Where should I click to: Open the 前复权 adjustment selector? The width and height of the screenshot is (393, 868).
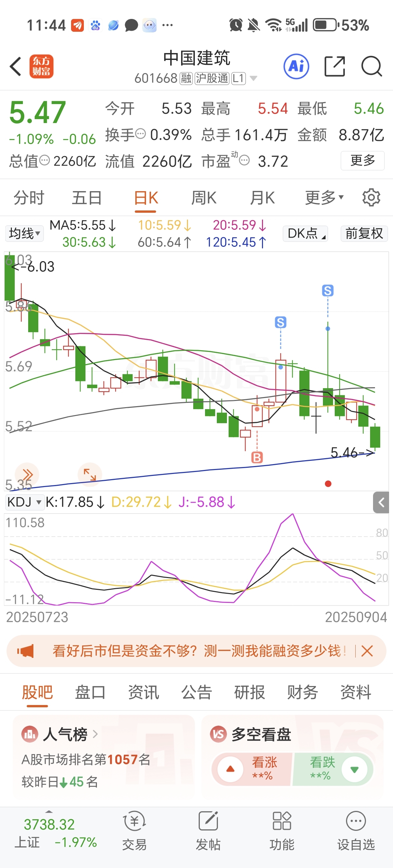pyautogui.click(x=364, y=233)
